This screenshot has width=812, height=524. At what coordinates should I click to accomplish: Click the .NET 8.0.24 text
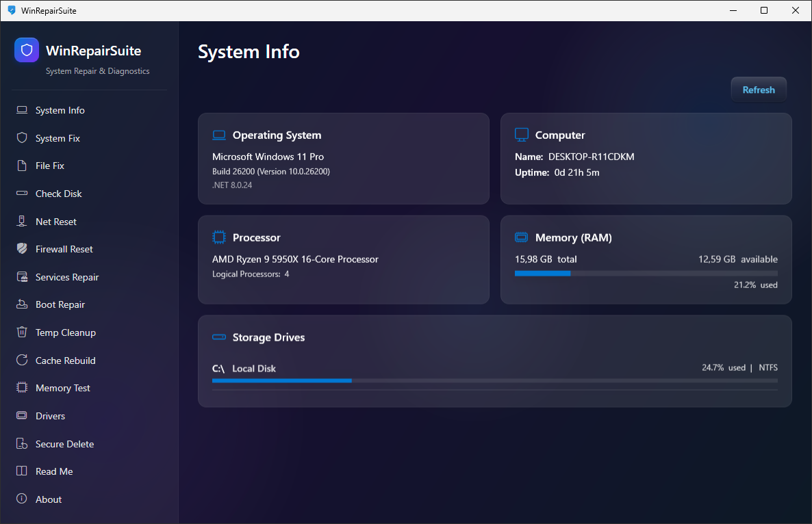tap(232, 185)
